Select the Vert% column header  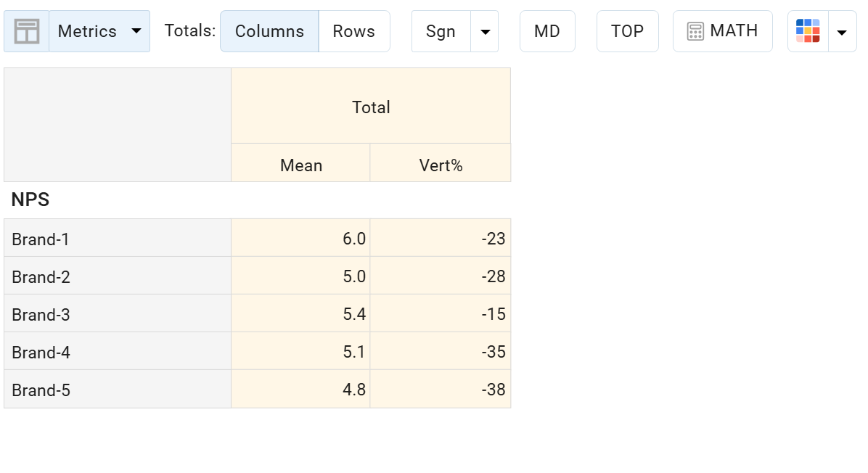tap(441, 165)
